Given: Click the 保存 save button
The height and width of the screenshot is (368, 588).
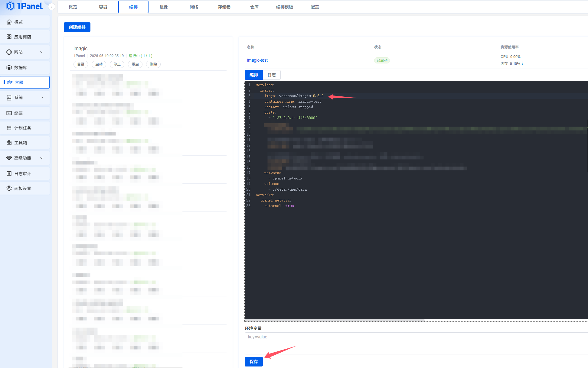Looking at the screenshot, I should point(254,362).
